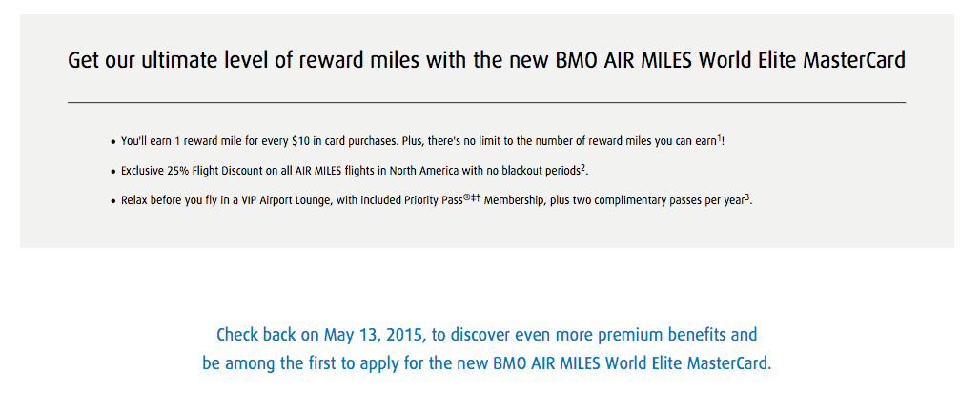This screenshot has height=393, width=980.
Task: Click the bullet dot before 'You'll earn 1 reward mile'
Action: 113,143
